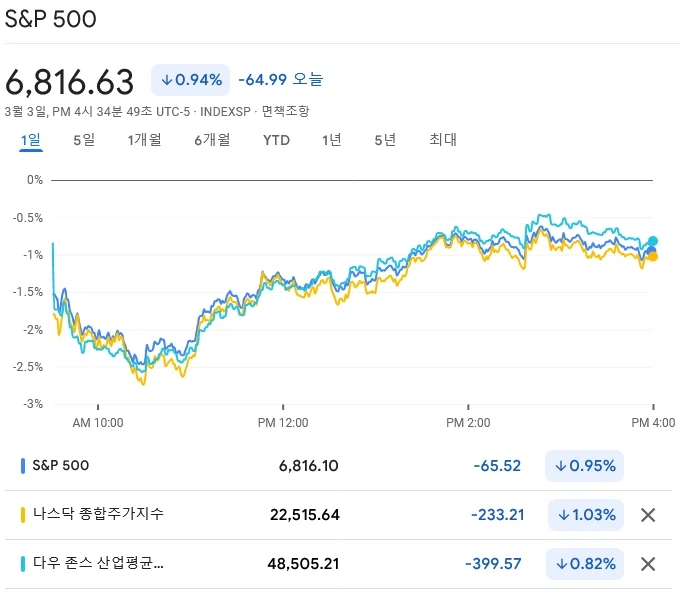Open the 면책조항 disclaimer link

[x=285, y=111]
